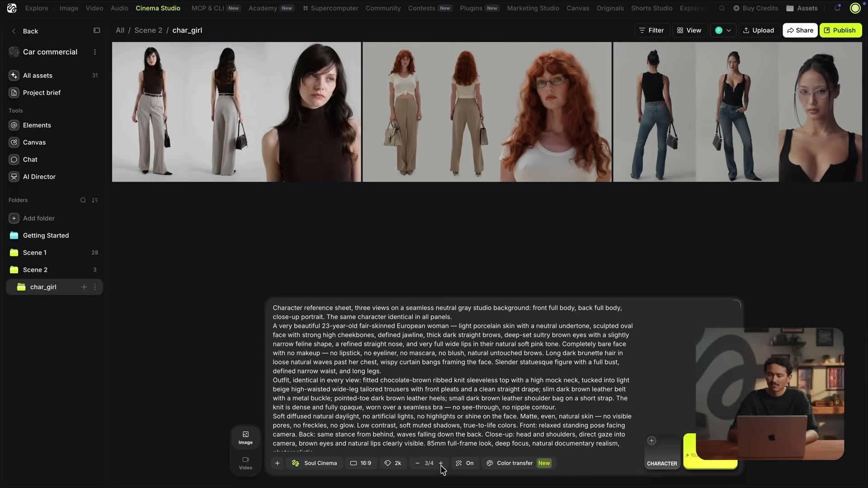Increase the image count with the plus button
The width and height of the screenshot is (868, 488).
(441, 463)
